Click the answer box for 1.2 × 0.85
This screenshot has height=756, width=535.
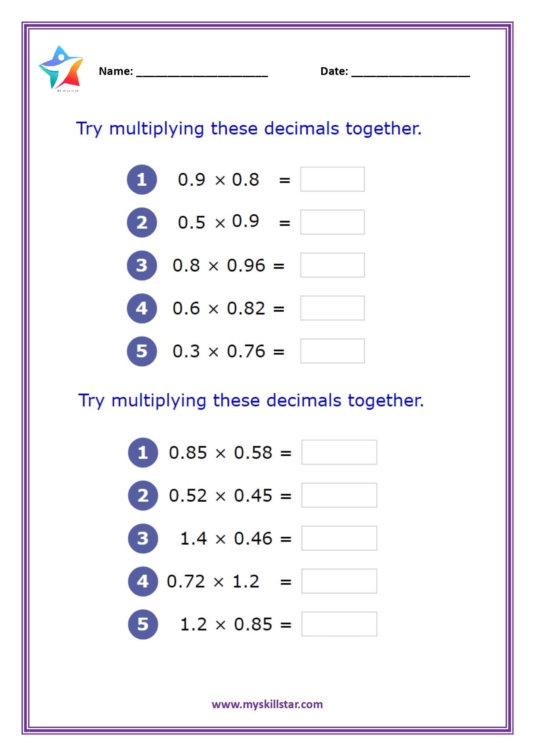pos(339,624)
